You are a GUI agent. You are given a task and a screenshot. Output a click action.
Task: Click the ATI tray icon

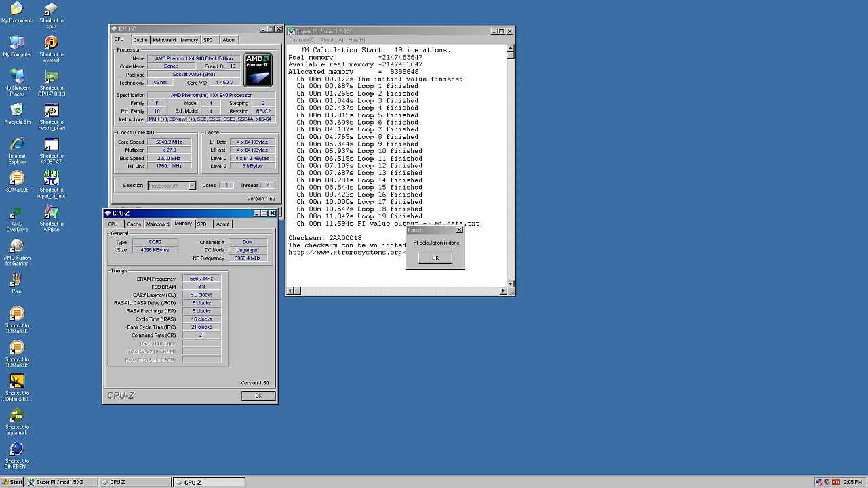(x=837, y=482)
